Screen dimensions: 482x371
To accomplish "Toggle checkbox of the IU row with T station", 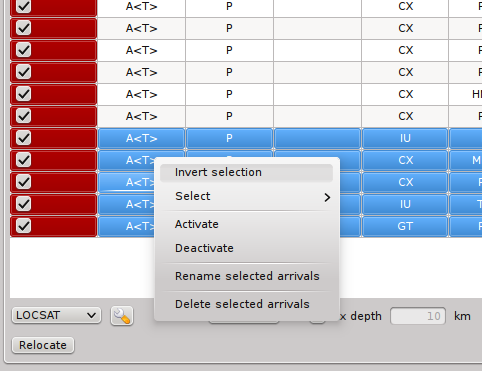I will pyautogui.click(x=24, y=204).
